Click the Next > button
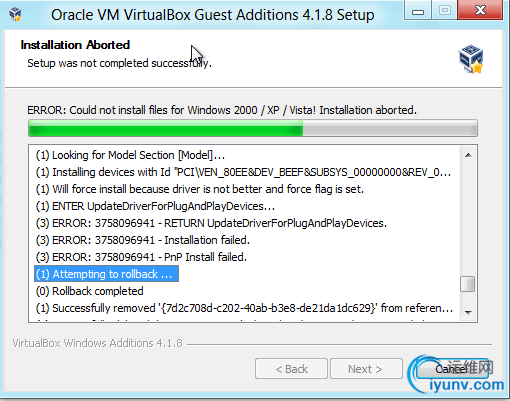Image resolution: width=510 pixels, height=401 pixels. point(366,369)
